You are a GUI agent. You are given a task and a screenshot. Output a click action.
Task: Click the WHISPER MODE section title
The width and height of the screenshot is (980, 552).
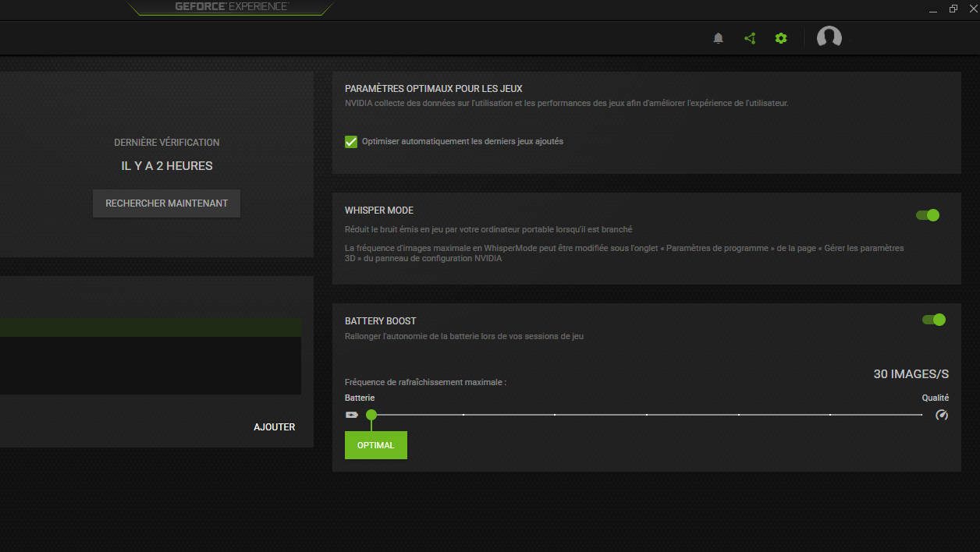point(379,211)
